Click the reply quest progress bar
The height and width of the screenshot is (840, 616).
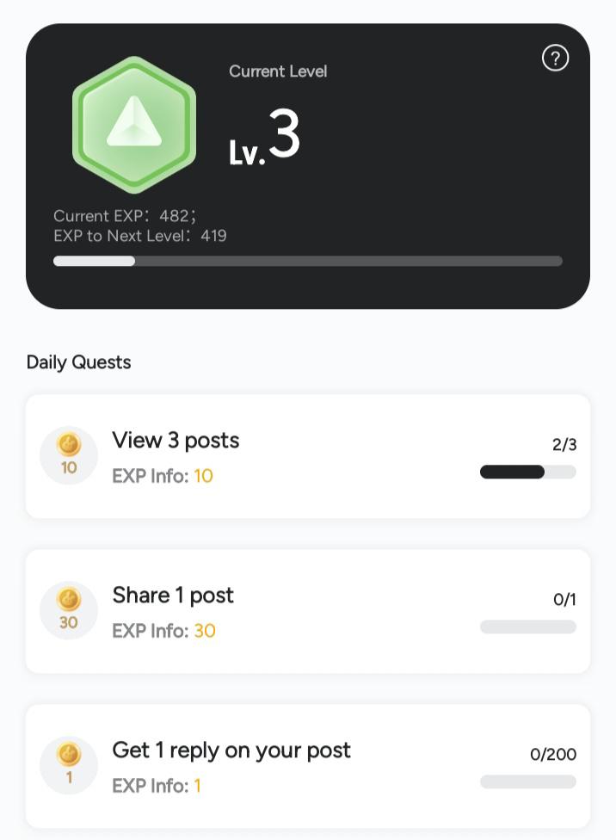click(527, 781)
